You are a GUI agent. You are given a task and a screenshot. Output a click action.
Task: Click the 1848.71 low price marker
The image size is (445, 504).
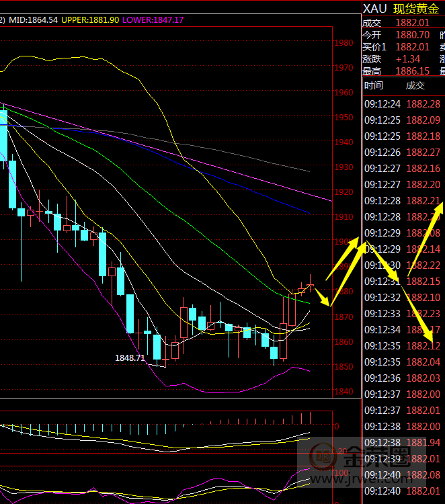pyautogui.click(x=130, y=358)
